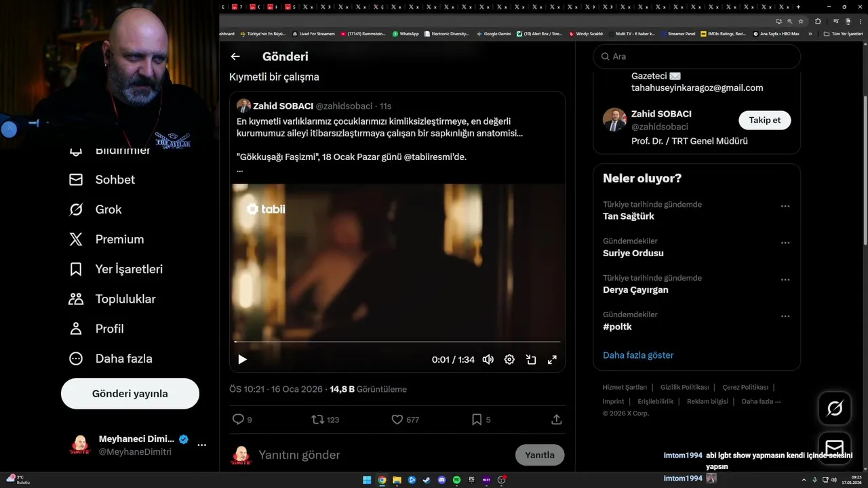Open Topluluklar communities in the sidebar
This screenshot has width=868, height=488.
click(112, 299)
